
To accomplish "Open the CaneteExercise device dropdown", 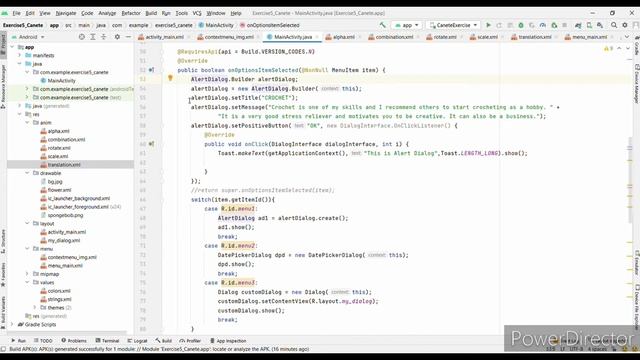I will [453, 25].
